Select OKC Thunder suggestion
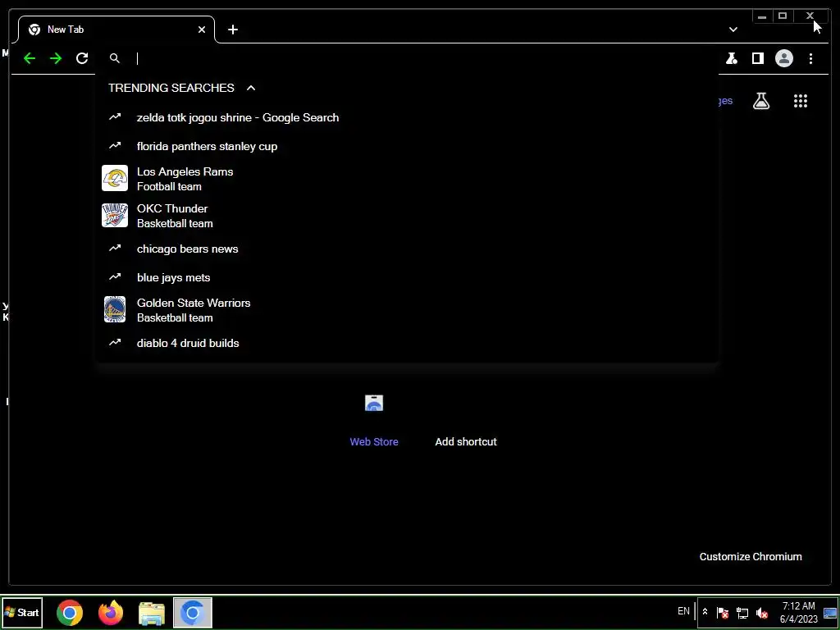This screenshot has width=840, height=630. pos(407,216)
